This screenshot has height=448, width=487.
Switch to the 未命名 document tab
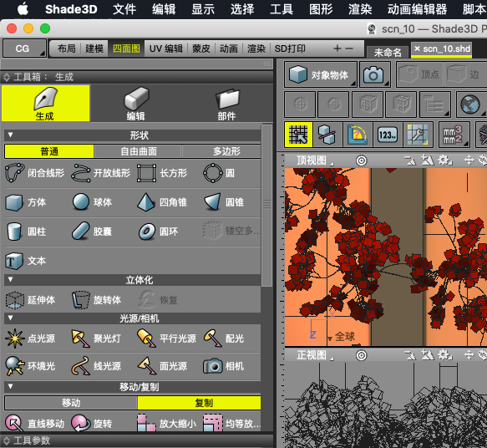[x=388, y=52]
